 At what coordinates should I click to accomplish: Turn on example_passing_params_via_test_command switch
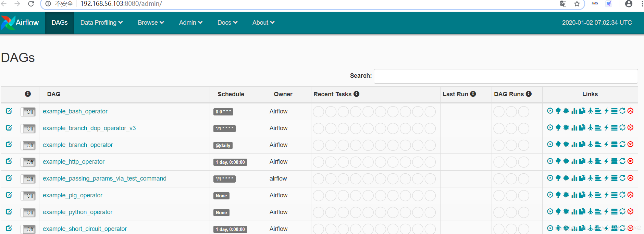pos(28,179)
